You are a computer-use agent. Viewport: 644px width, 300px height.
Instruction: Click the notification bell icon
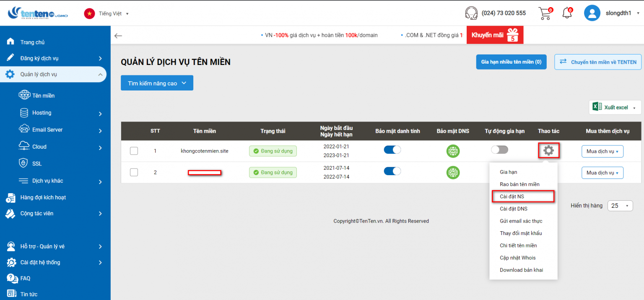(x=567, y=13)
